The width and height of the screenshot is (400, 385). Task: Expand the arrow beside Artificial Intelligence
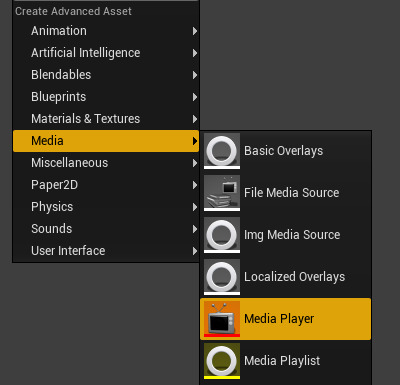195,53
